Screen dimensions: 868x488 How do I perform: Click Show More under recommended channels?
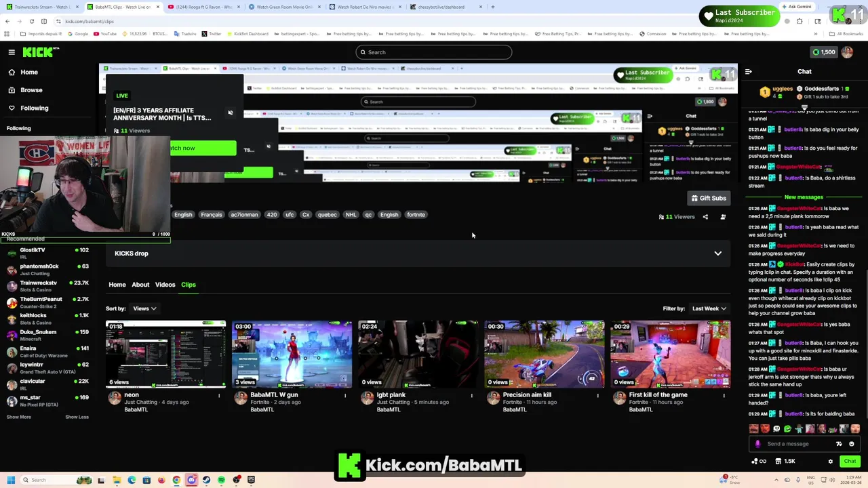19,417
